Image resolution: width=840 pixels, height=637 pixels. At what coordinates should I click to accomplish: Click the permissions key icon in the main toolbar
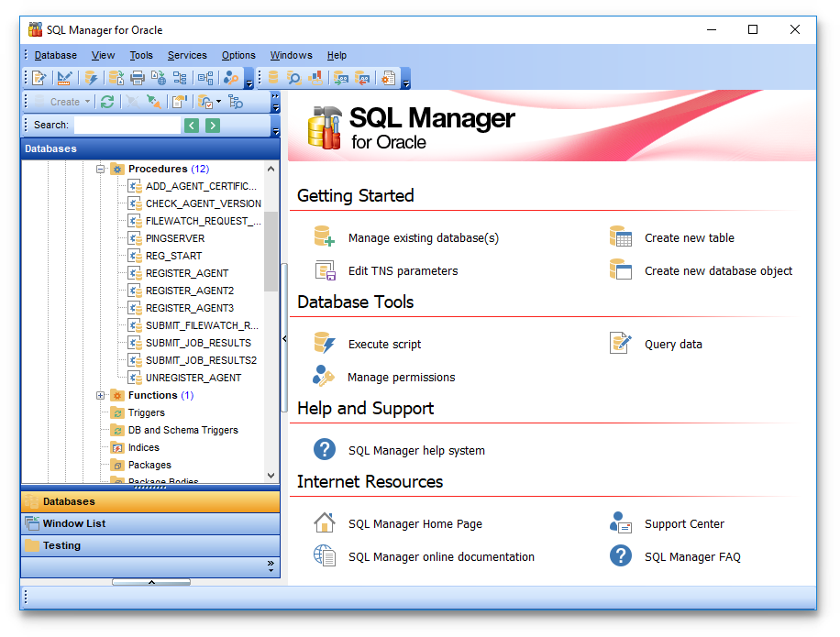click(231, 78)
